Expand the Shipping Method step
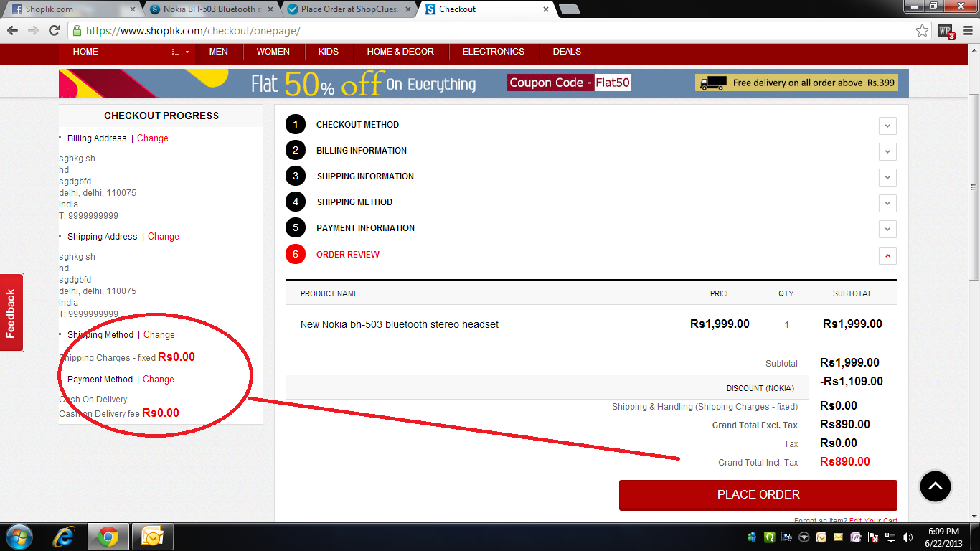The height and width of the screenshot is (551, 980). [887, 203]
